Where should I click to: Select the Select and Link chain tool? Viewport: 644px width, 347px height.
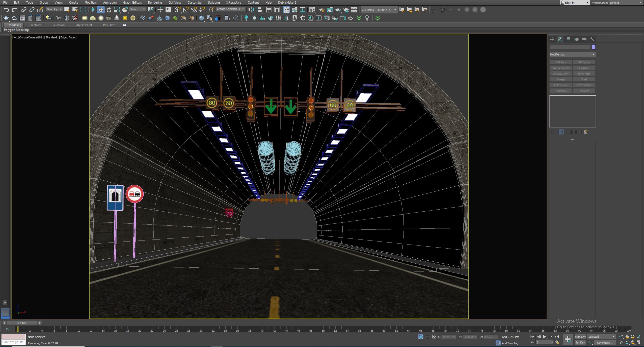(x=24, y=10)
